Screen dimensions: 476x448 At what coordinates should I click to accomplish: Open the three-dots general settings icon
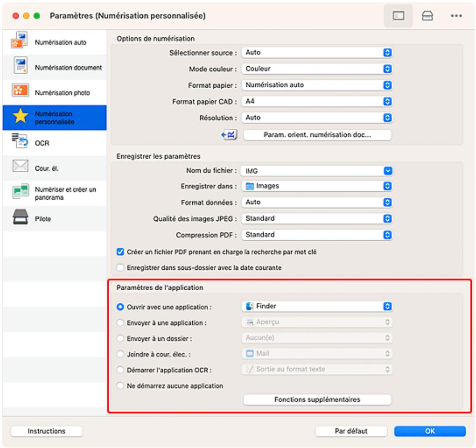coord(456,16)
